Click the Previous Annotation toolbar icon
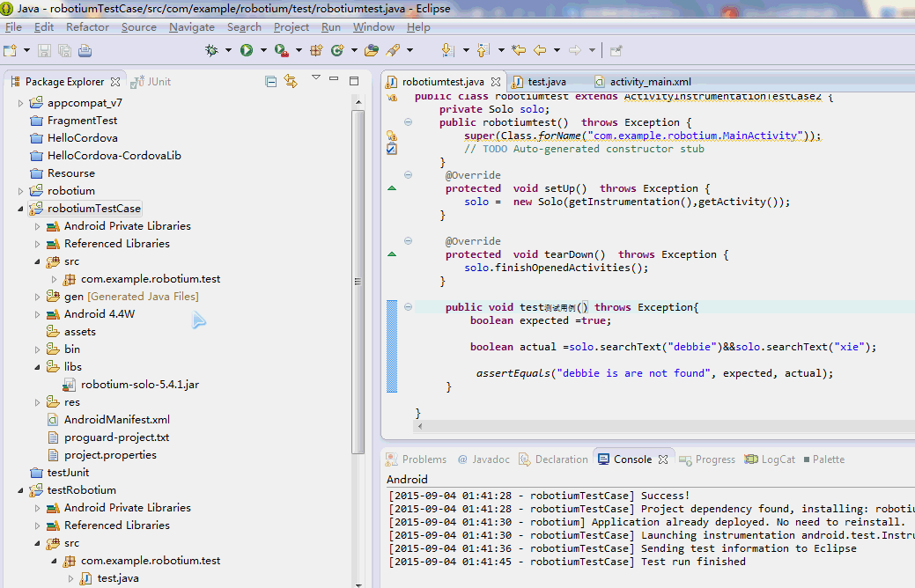The image size is (915, 588). [x=483, y=51]
